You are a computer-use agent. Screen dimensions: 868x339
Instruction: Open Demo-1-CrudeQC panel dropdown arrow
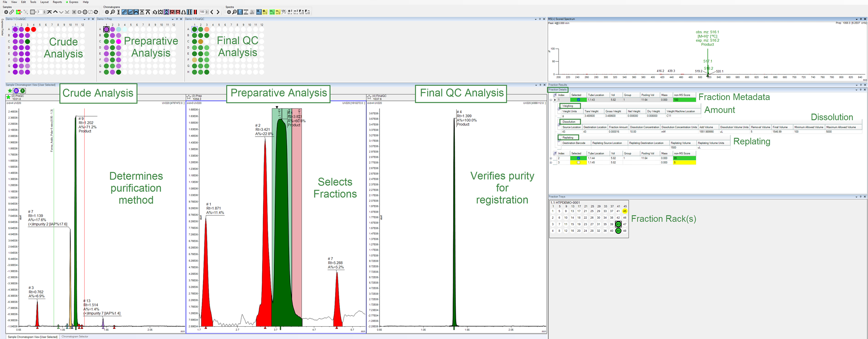point(84,19)
